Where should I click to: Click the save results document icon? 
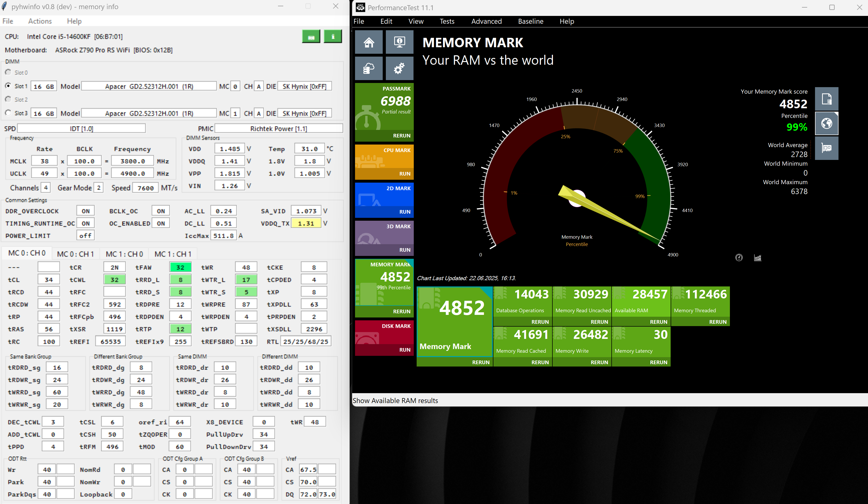(x=826, y=99)
